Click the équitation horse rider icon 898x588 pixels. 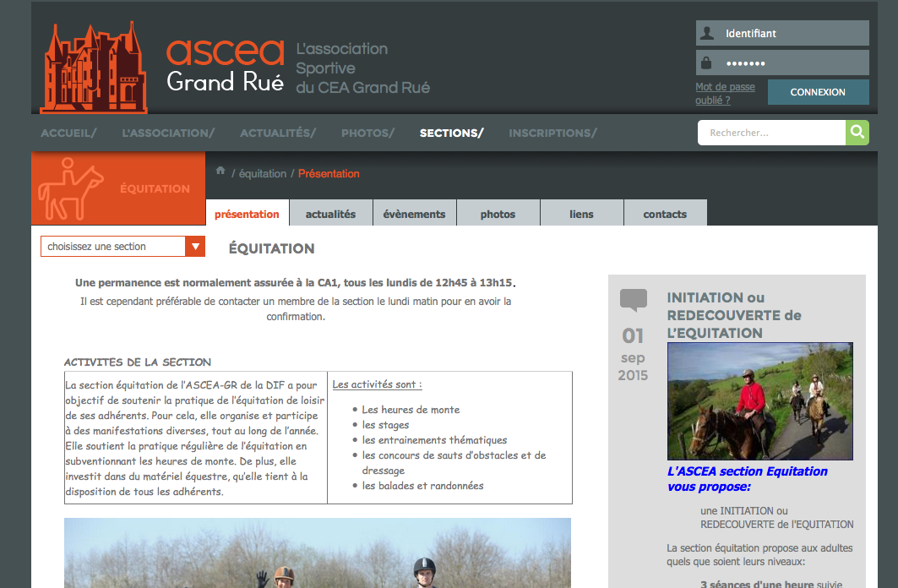click(72, 190)
